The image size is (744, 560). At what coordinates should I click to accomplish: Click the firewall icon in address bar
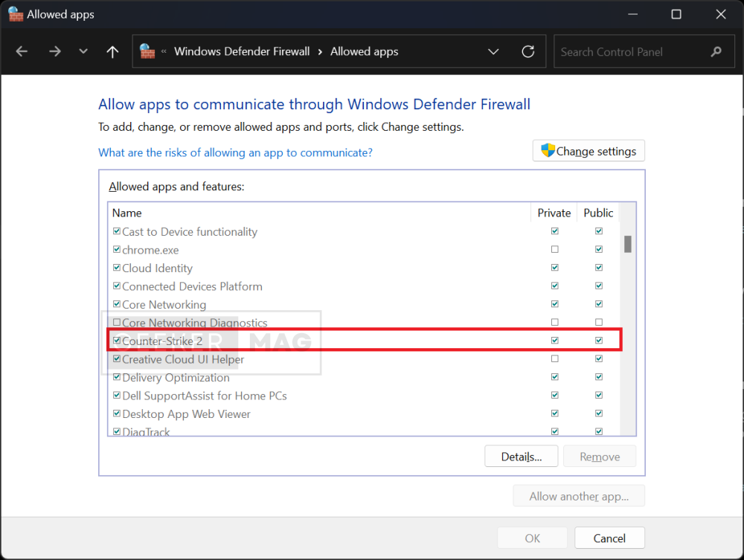pos(147,51)
